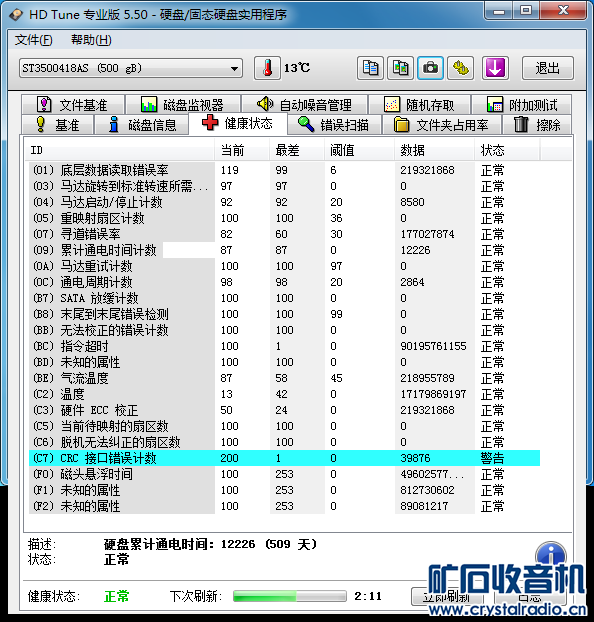Switch to the 基准 tab
This screenshot has width=594, height=622.
(58, 125)
